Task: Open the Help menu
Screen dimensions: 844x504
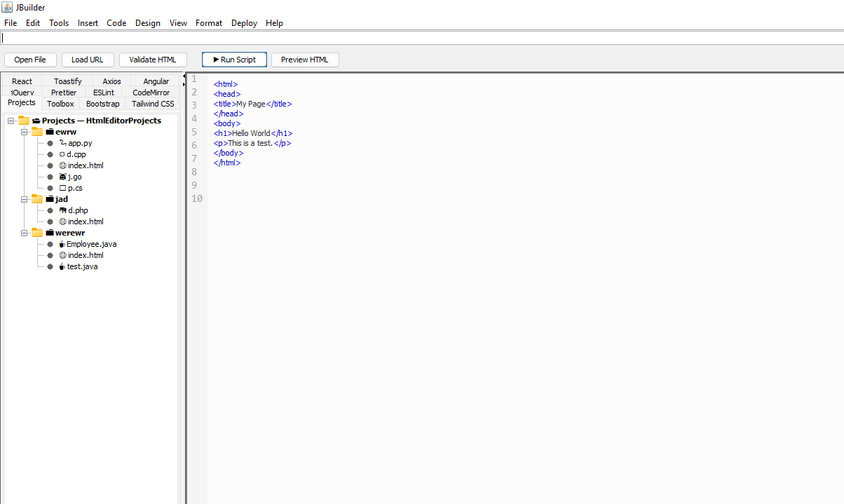Action: coord(274,23)
